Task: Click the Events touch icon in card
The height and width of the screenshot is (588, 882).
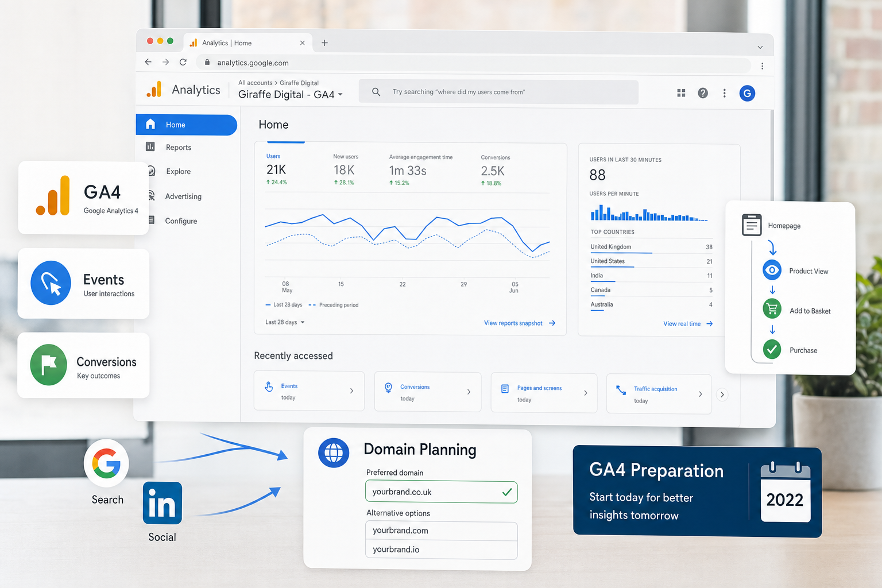Action: [x=269, y=386]
